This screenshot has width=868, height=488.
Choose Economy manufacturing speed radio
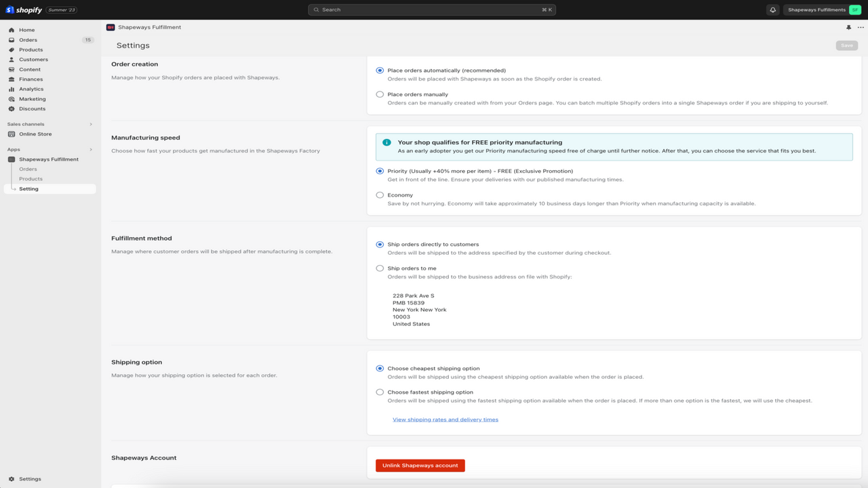[380, 195]
